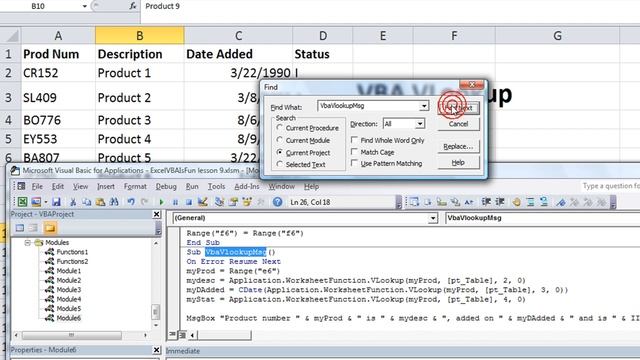The height and width of the screenshot is (360, 640).
Task: Click the Undo arrow icon
Action: click(x=131, y=202)
